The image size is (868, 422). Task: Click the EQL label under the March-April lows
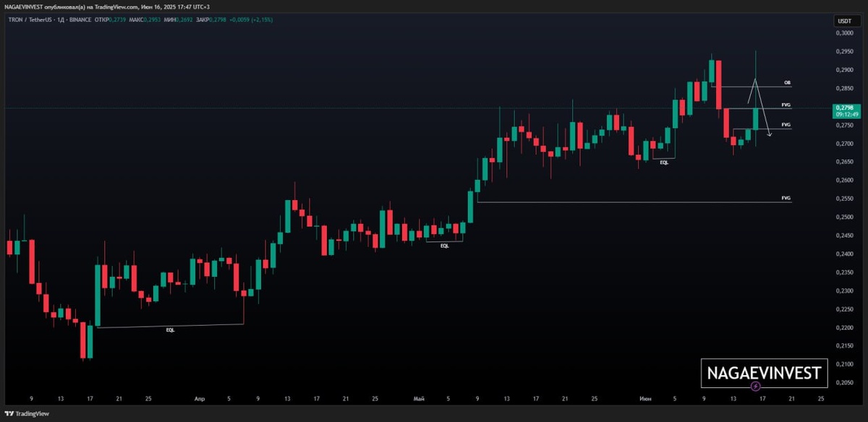pos(170,330)
